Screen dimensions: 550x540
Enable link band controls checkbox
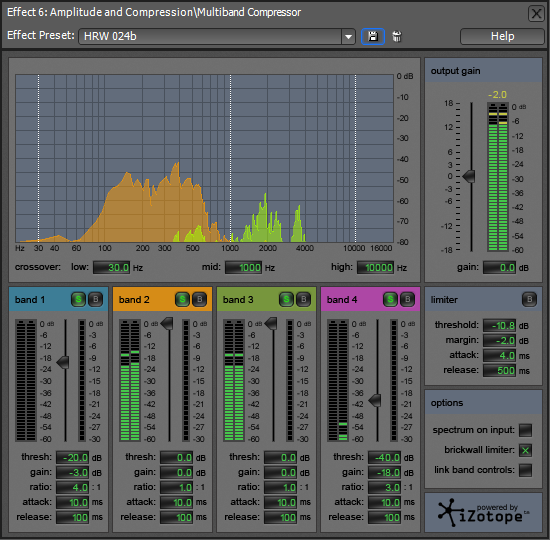(525, 470)
